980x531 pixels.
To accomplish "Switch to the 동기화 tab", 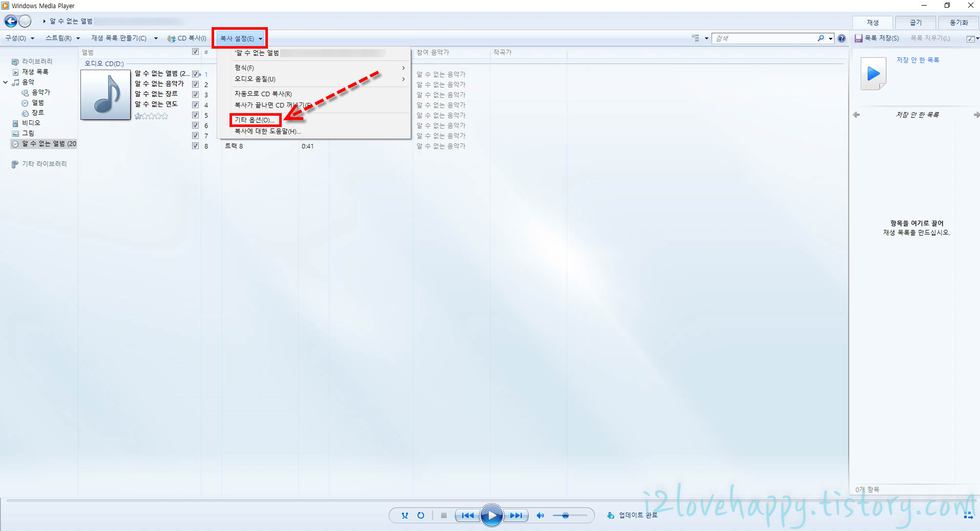I will coord(958,23).
